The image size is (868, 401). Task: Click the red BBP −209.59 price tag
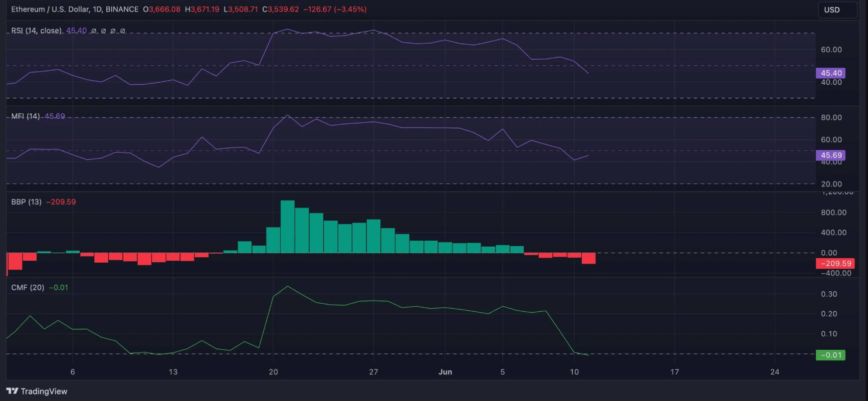click(x=834, y=263)
